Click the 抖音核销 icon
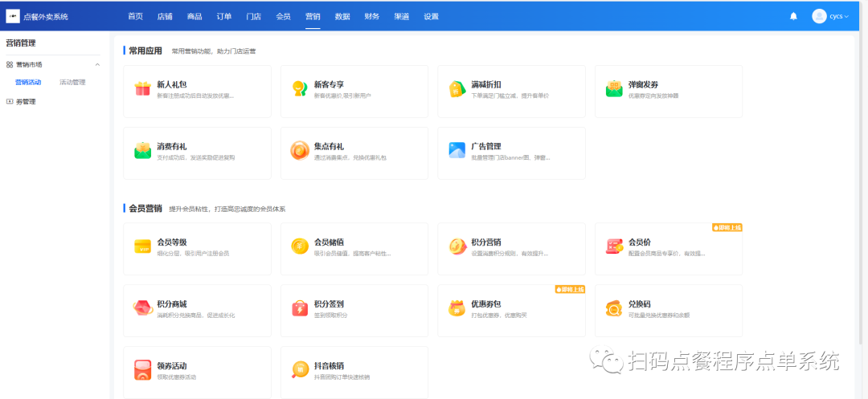Screen dimensions: 868x399 pyautogui.click(x=300, y=370)
